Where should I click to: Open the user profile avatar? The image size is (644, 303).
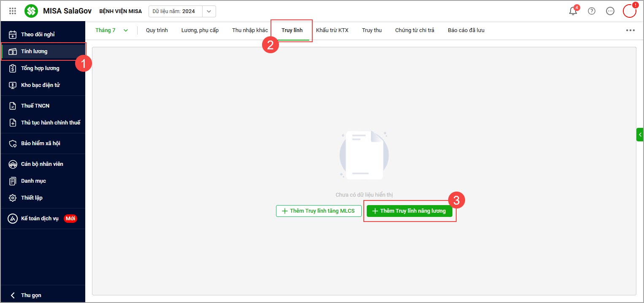tap(630, 11)
